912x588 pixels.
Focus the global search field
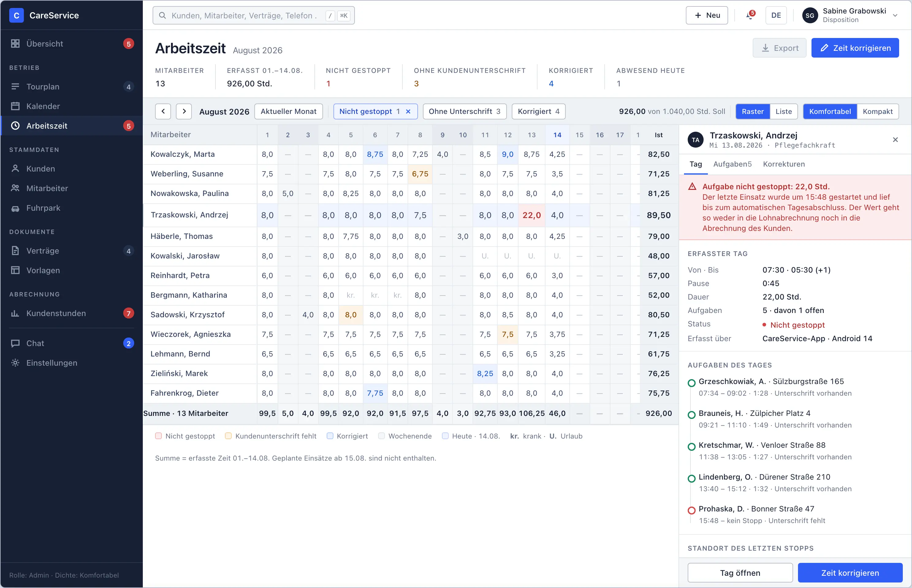(254, 15)
